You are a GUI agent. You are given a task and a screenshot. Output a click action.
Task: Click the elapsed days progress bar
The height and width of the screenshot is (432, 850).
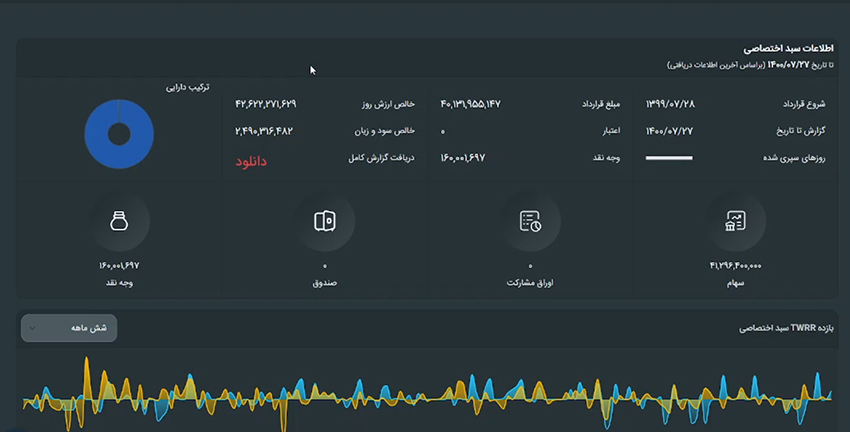tap(669, 158)
